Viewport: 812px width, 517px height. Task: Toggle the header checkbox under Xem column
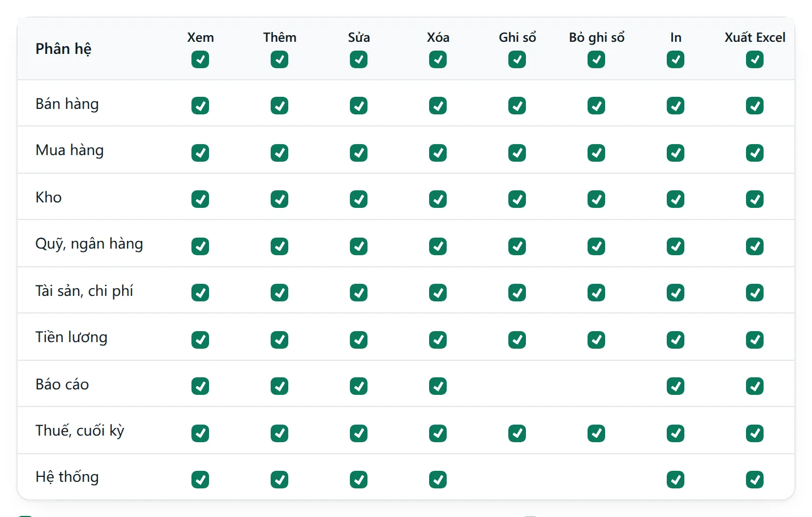(x=200, y=59)
